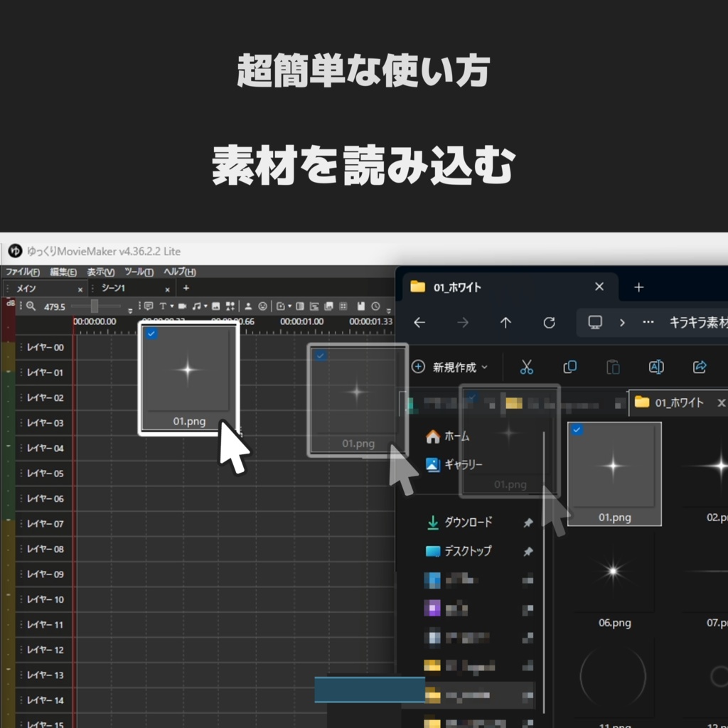This screenshot has height=728, width=728.
Task: Open a new Explorer tab with the plus button
Action: click(x=639, y=287)
